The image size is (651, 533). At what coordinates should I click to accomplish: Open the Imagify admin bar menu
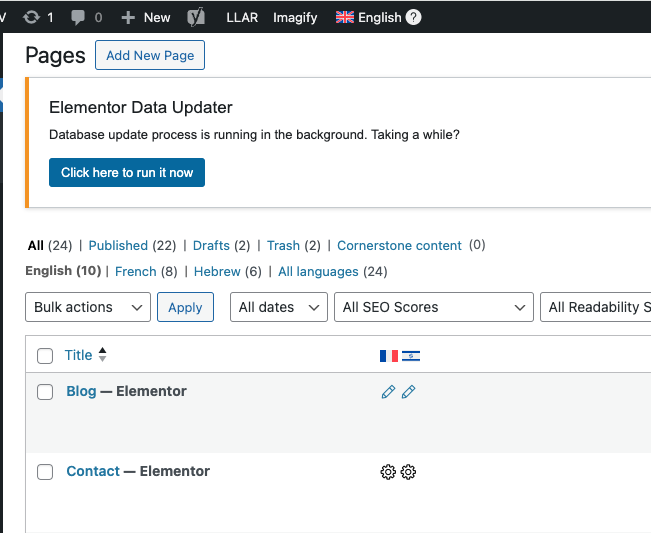[x=295, y=17]
